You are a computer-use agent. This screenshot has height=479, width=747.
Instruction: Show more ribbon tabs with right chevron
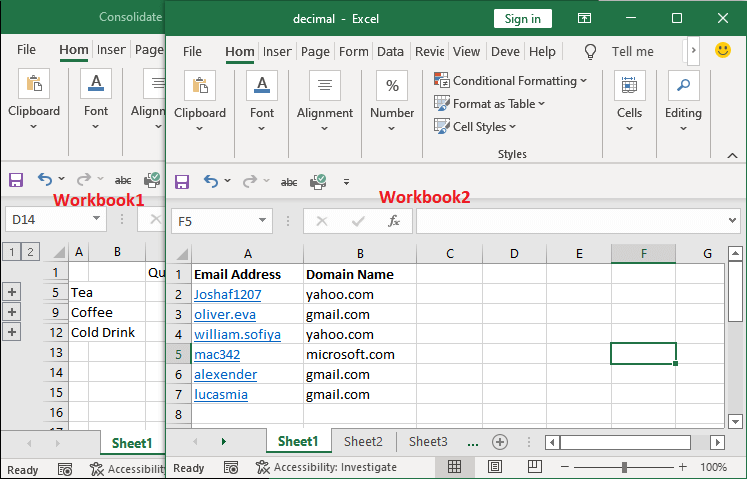694,50
